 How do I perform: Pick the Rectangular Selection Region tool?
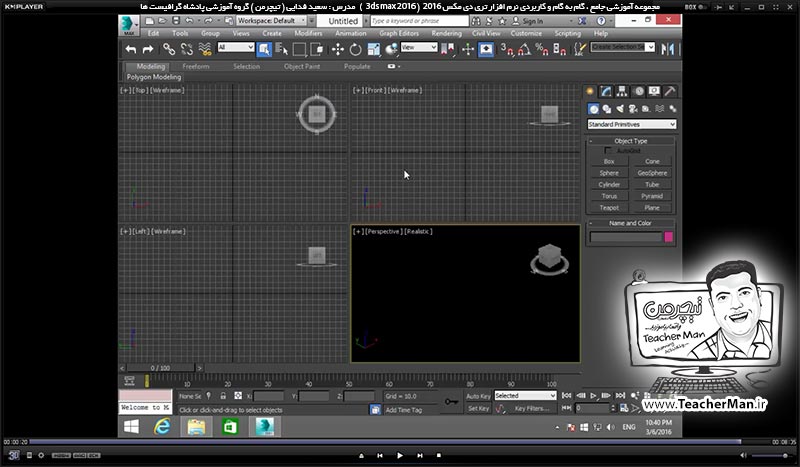pyautogui.click(x=299, y=49)
